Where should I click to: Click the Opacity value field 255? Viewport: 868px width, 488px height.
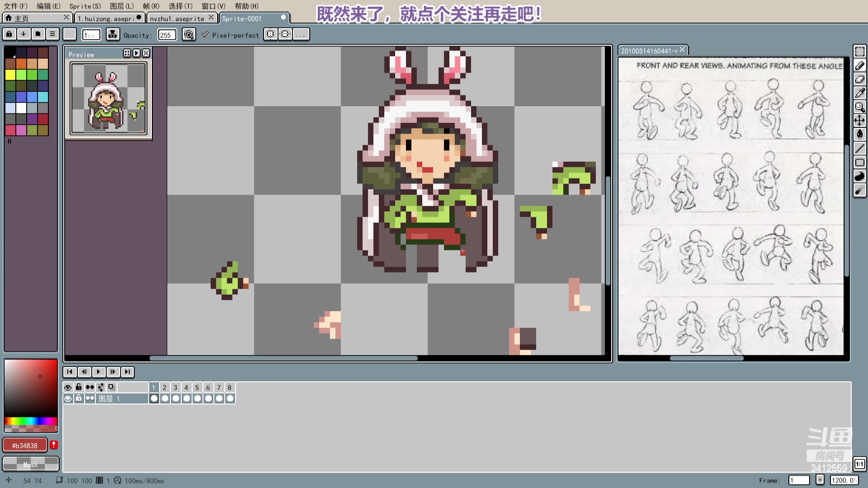167,35
